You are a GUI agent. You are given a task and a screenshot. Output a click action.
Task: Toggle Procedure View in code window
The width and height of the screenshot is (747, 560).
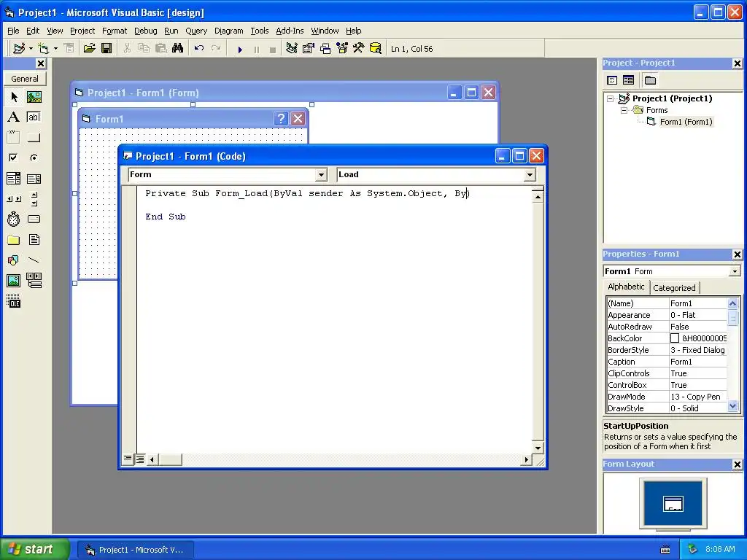[128, 459]
